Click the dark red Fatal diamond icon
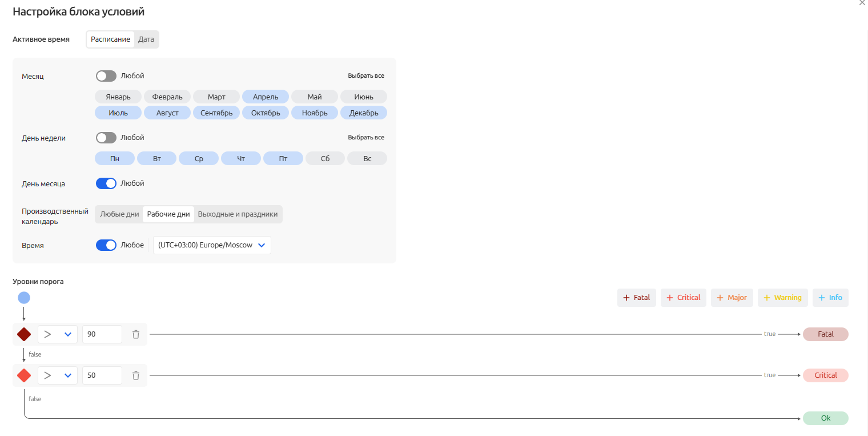The image size is (868, 436). coord(24,334)
